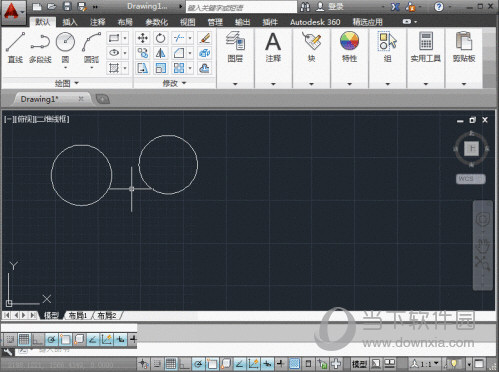Image resolution: width=499 pixels, height=372 pixels.
Task: Activate the Chamfer/Fillet tool in the modify panel
Action: pyautogui.click(x=179, y=53)
